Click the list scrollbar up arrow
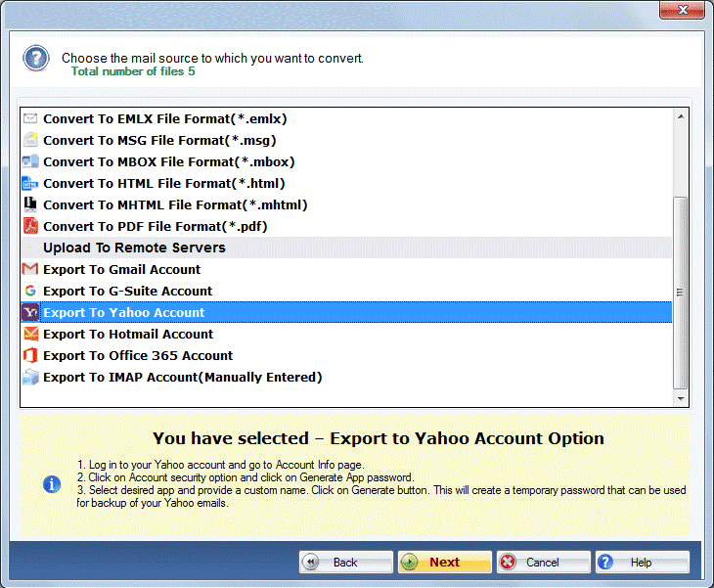Viewport: 714px width, 588px height. pyautogui.click(x=681, y=116)
